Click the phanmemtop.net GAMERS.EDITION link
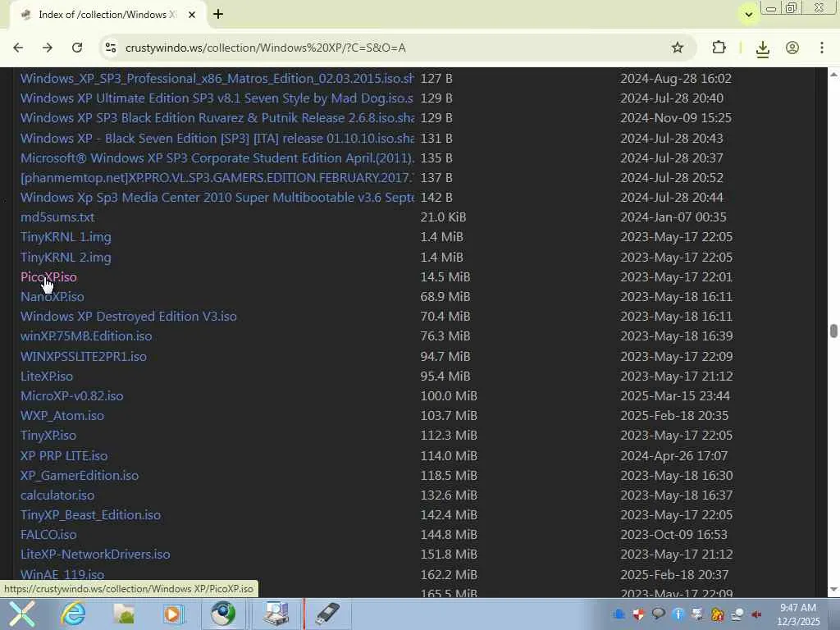The height and width of the screenshot is (630, 840). (x=217, y=178)
